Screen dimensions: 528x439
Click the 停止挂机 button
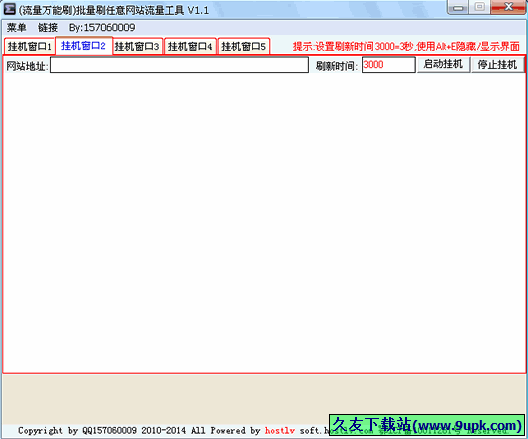coord(497,64)
